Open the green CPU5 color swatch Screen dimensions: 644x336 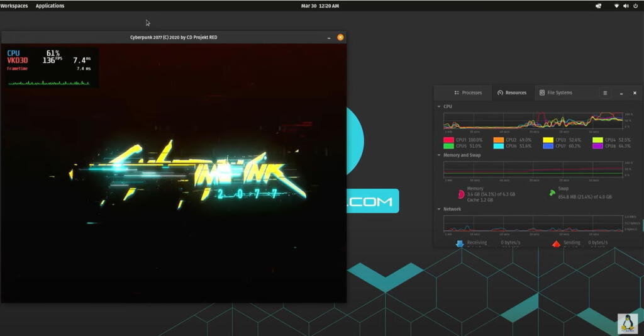click(448, 146)
